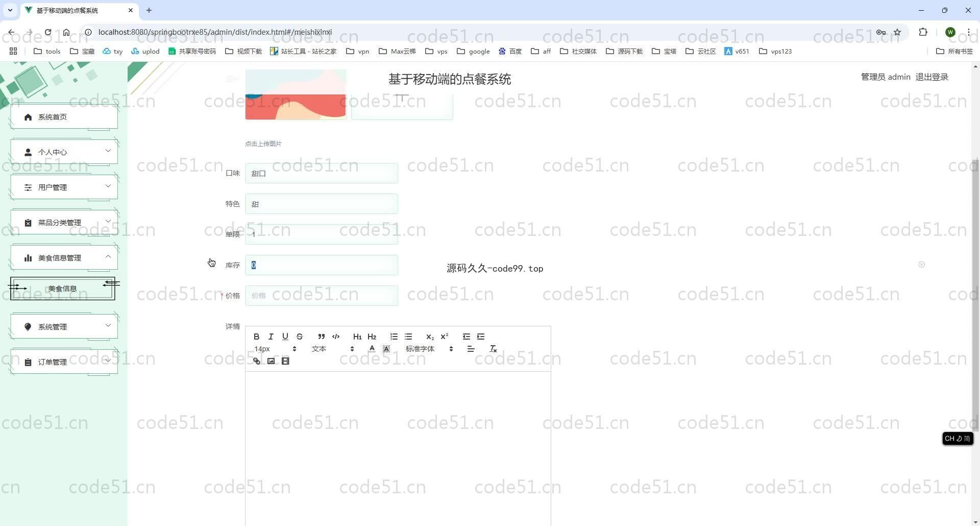980x526 pixels.
Task: Open the browser home page
Action: 66,32
